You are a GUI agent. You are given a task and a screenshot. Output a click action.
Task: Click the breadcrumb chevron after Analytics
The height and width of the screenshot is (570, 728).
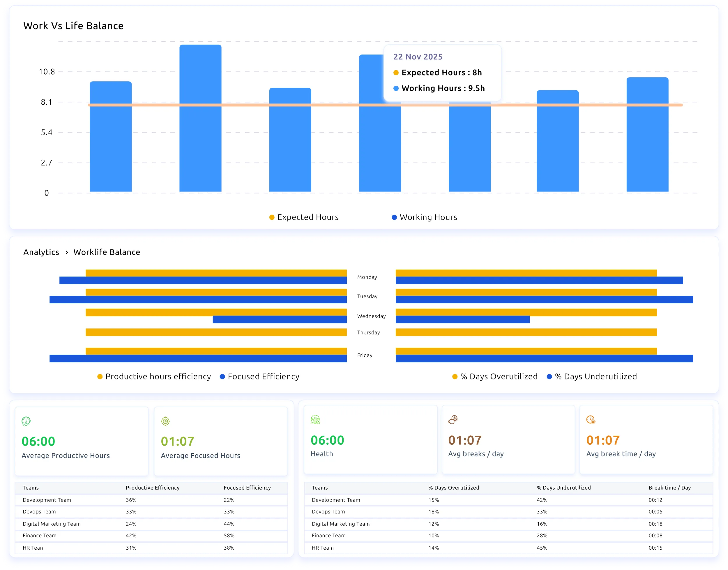pos(67,252)
